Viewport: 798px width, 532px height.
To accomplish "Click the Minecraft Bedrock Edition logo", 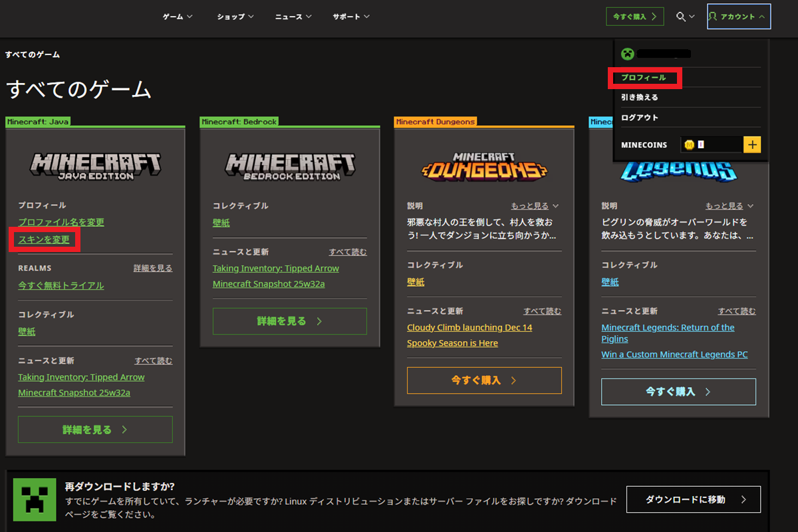I will (290, 168).
